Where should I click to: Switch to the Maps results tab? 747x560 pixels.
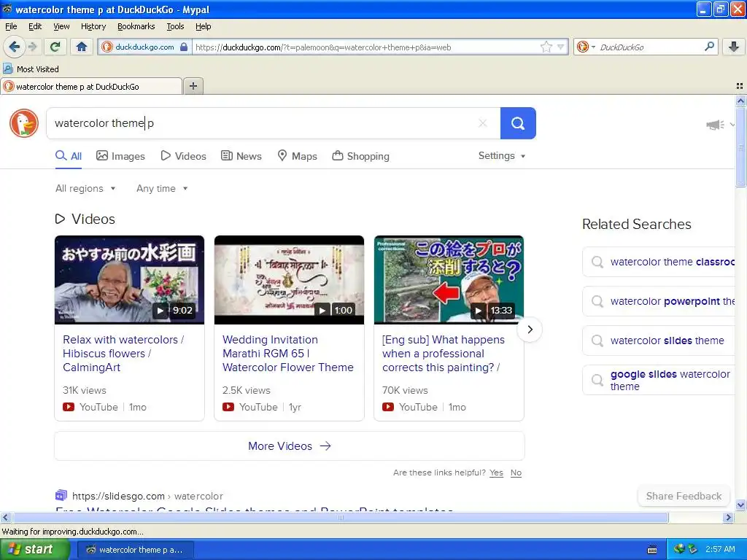[298, 156]
